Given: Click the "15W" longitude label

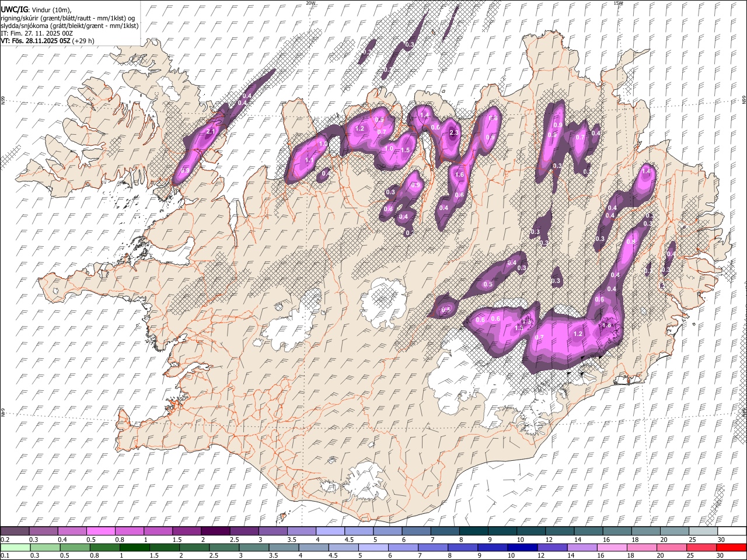Looking at the screenshot, I should tap(618, 3).
